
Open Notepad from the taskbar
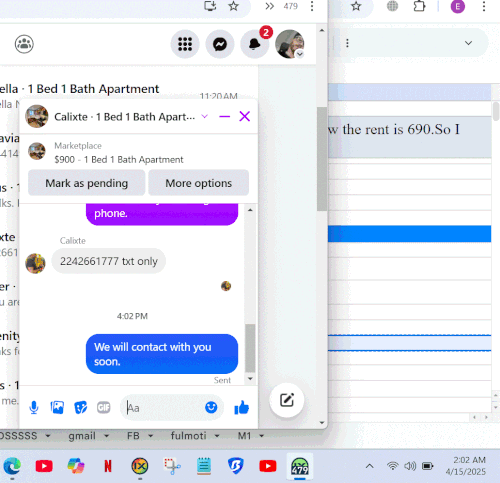204,466
